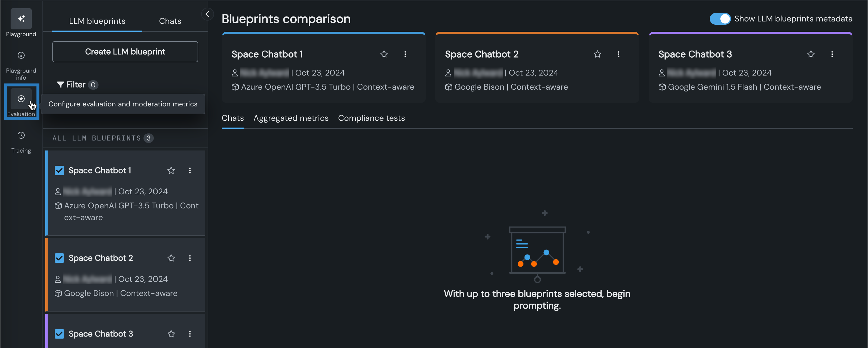Image resolution: width=868 pixels, height=348 pixels.
Task: Uncheck Space Chatbot 1 checkbox
Action: (59, 170)
